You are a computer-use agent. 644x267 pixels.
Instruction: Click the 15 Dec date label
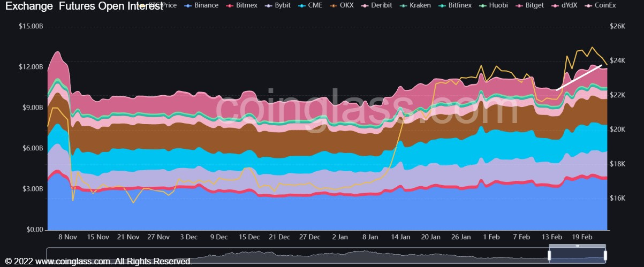click(249, 237)
